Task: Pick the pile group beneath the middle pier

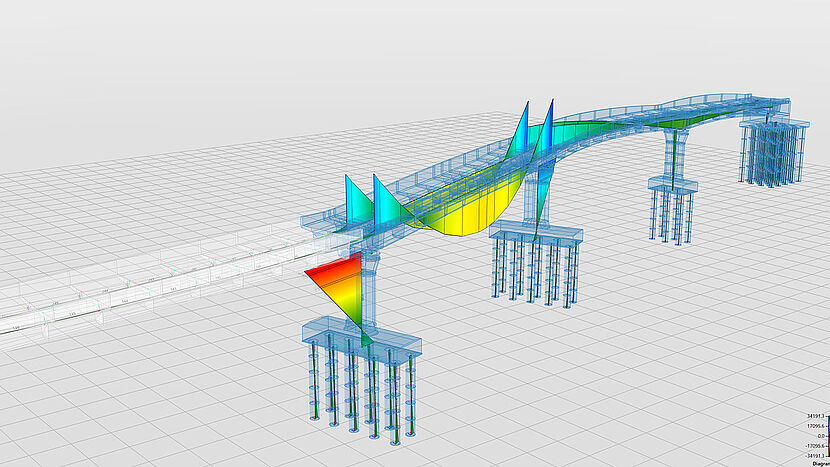Action: pyautogui.click(x=535, y=272)
